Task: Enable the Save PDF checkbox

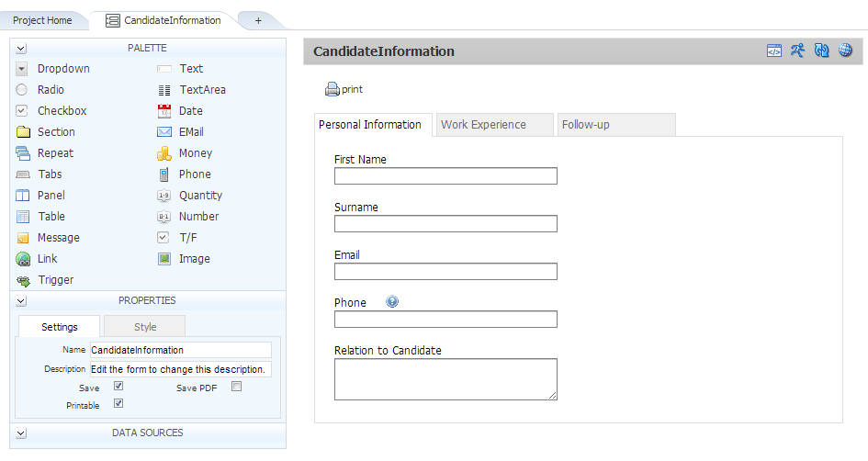Action: coord(236,387)
